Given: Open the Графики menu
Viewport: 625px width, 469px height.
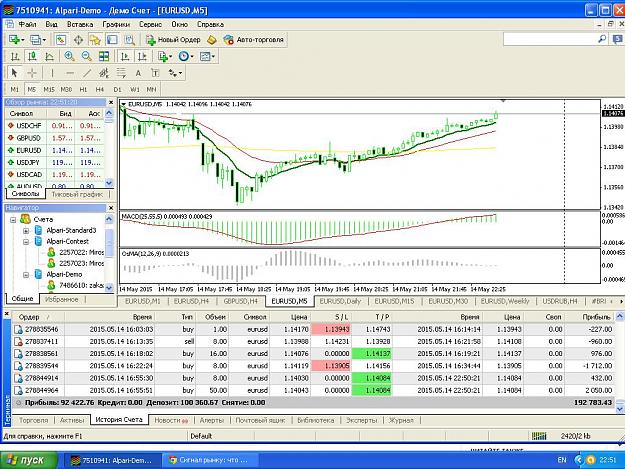Looking at the screenshot, I should (x=116, y=24).
